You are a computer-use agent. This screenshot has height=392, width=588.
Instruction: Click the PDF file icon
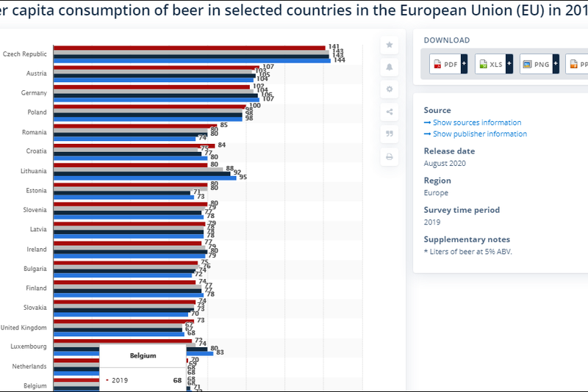tap(438, 65)
